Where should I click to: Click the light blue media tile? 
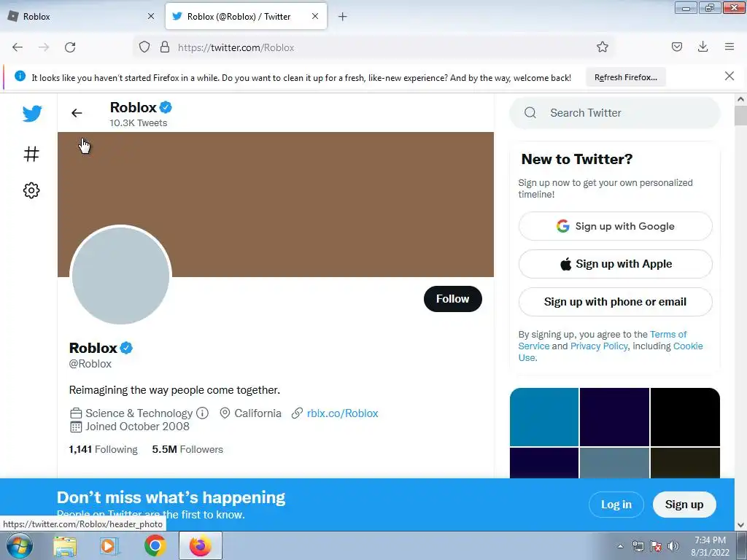pos(544,416)
